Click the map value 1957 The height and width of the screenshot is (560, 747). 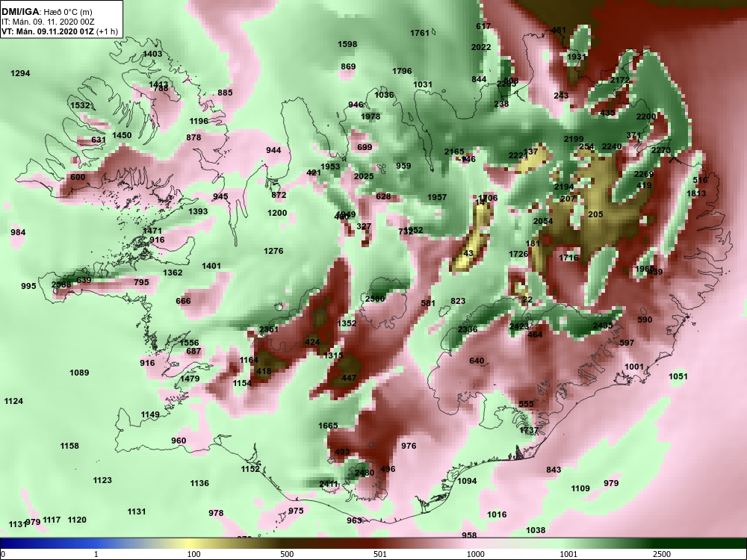pyautogui.click(x=437, y=197)
